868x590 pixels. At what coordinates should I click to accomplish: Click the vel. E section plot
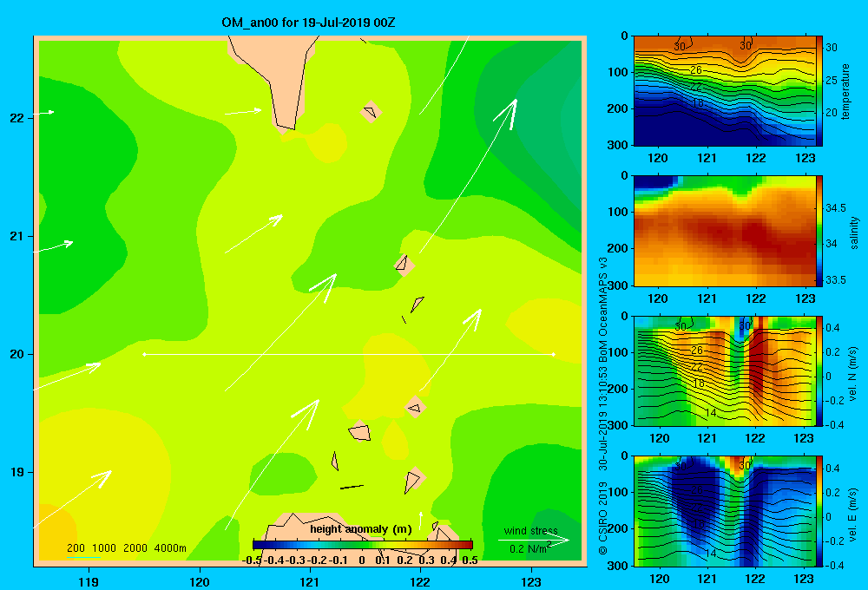tap(724, 510)
